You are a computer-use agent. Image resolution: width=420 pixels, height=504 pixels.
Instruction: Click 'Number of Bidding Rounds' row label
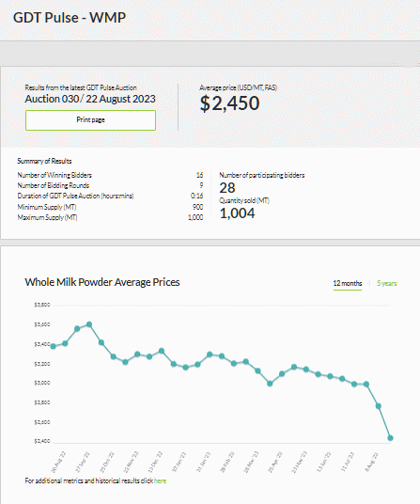pyautogui.click(x=54, y=185)
